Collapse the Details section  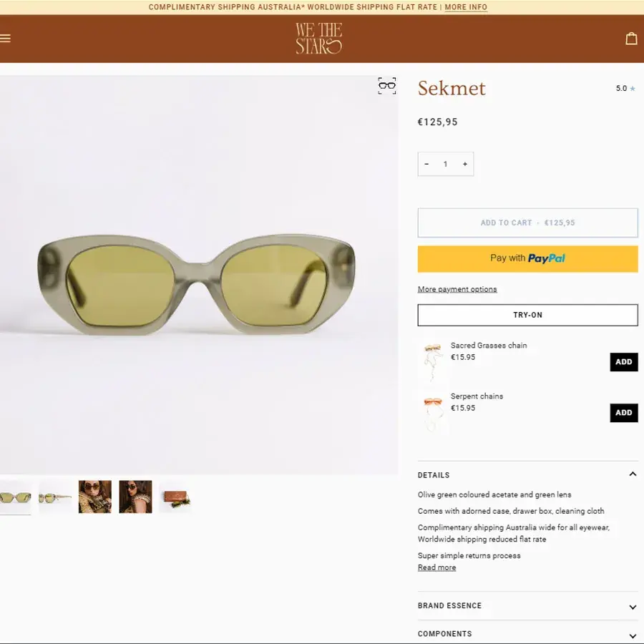[x=633, y=474]
